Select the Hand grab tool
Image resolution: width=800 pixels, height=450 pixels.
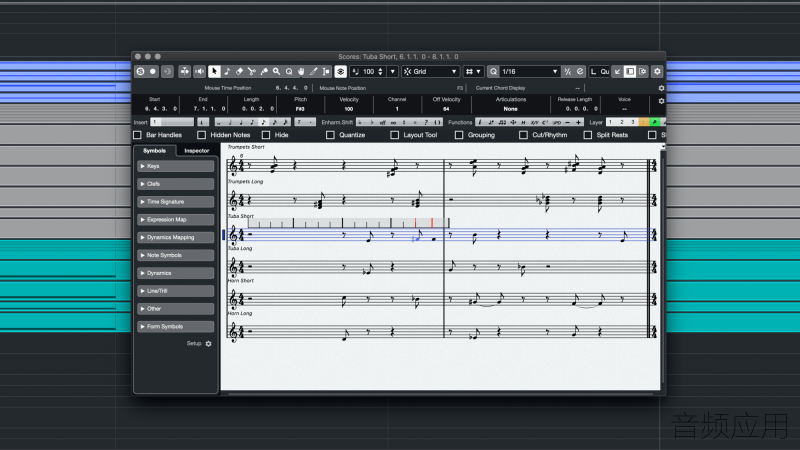pyautogui.click(x=301, y=72)
